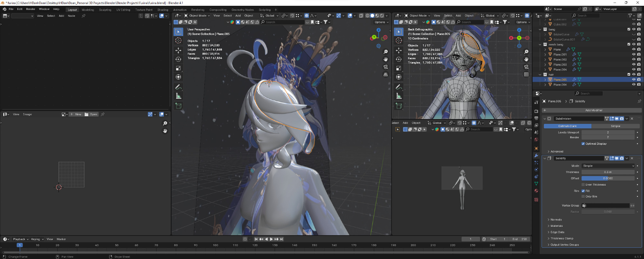Open the Object Data properties tab
This screenshot has height=259, width=644.
(x=536, y=183)
